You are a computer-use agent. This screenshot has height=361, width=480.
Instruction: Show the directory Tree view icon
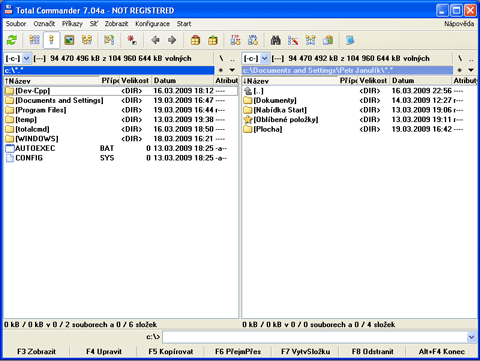87,40
